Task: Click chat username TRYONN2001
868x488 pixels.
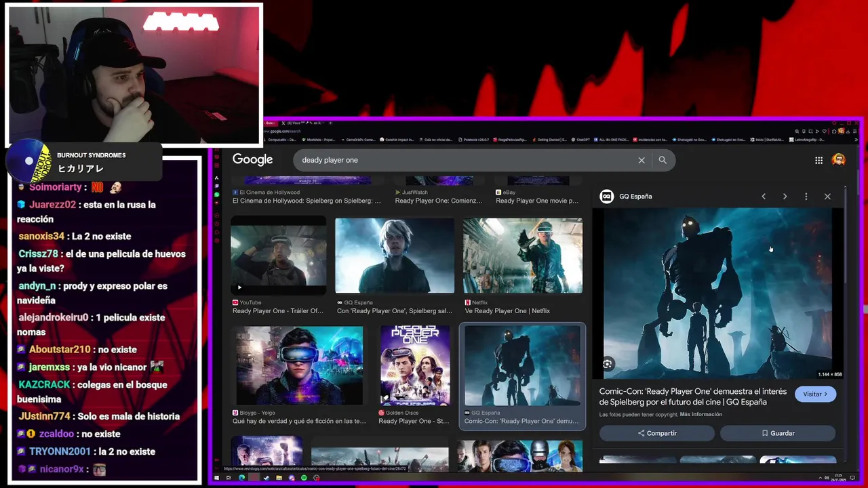Action: point(60,451)
